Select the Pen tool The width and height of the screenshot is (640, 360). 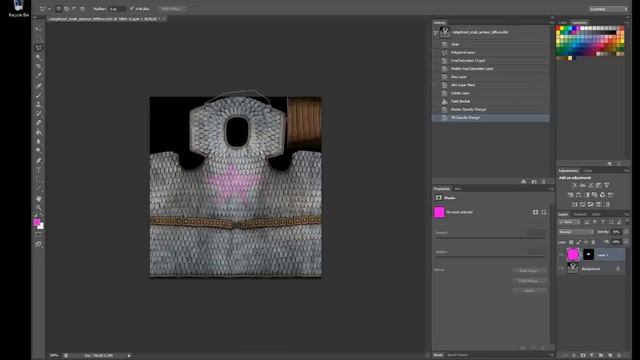[38, 161]
